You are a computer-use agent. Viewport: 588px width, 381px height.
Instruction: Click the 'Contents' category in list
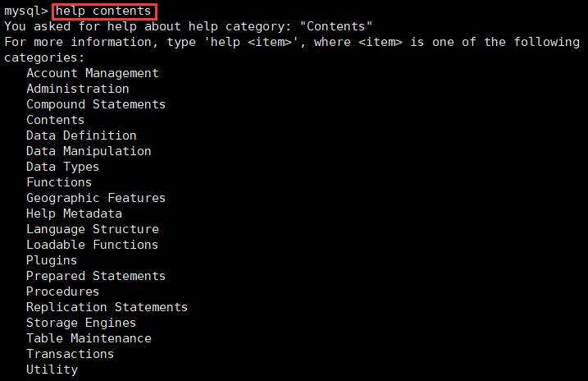(55, 120)
